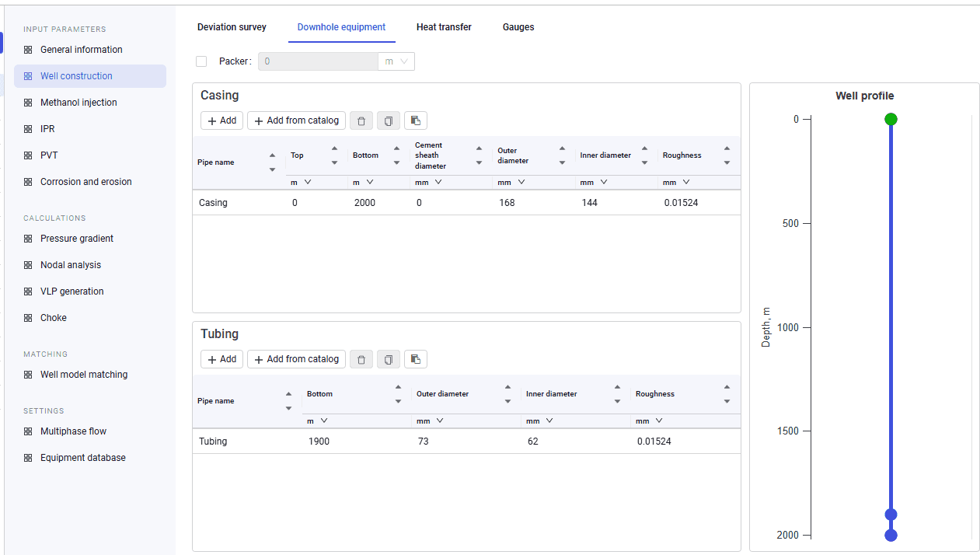Click the grid icon beside Equipment database

pyautogui.click(x=28, y=458)
